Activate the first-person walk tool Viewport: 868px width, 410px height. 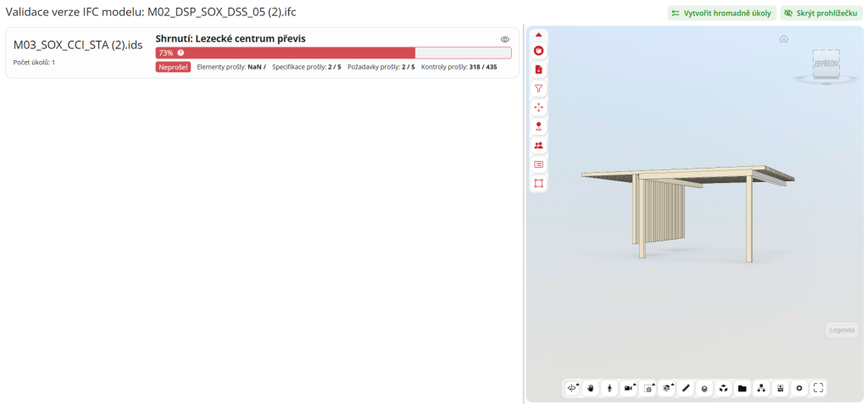(x=609, y=388)
